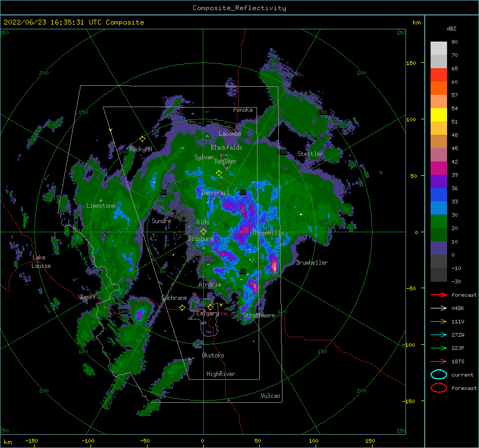Click the HighRiver label

click(x=221, y=374)
